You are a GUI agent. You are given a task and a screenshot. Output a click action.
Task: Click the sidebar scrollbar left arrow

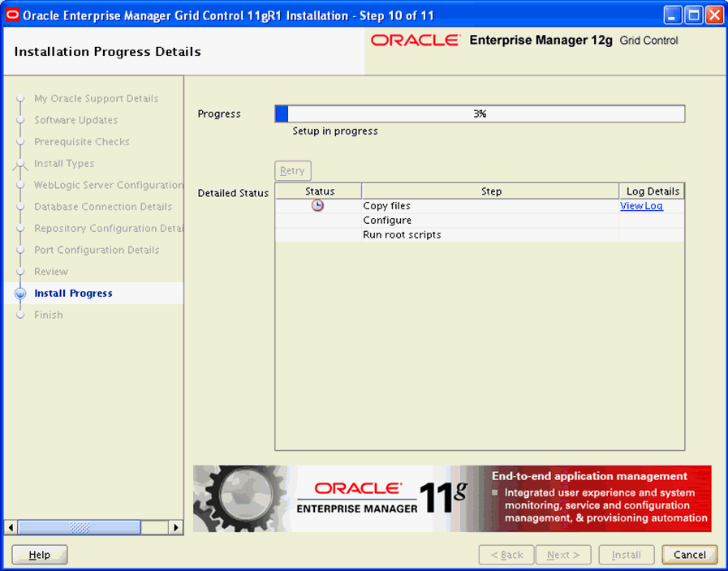(x=11, y=527)
